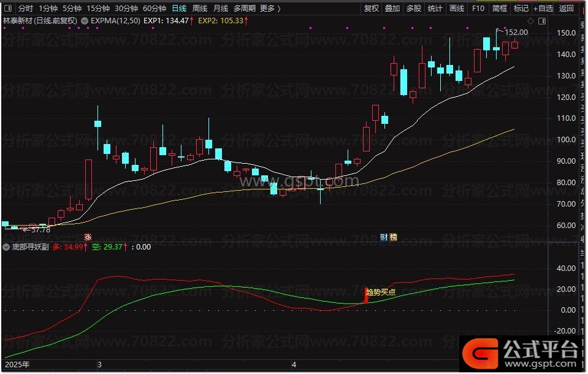The width and height of the screenshot is (588, 374).
Task: Select the 周线 weekly period tab
Action: click(200, 9)
